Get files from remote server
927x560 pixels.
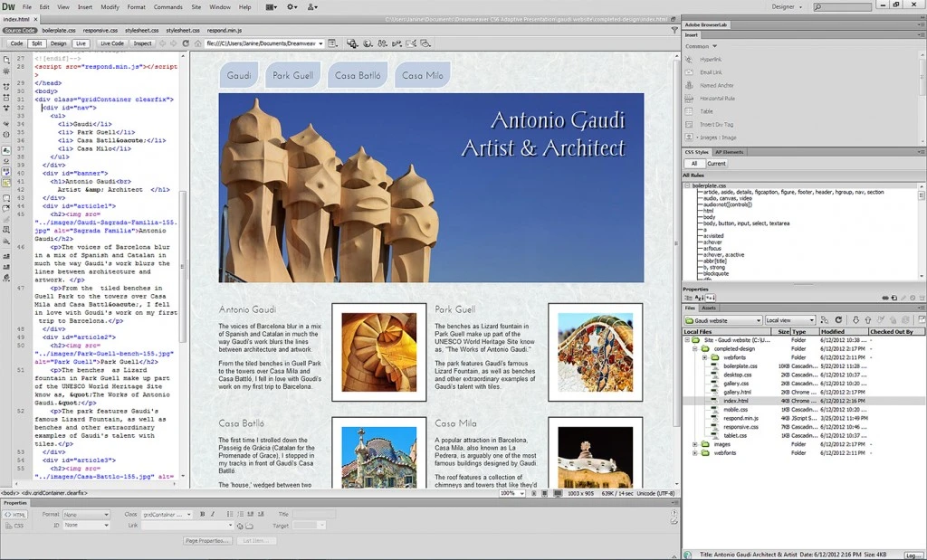pyautogui.click(x=857, y=319)
